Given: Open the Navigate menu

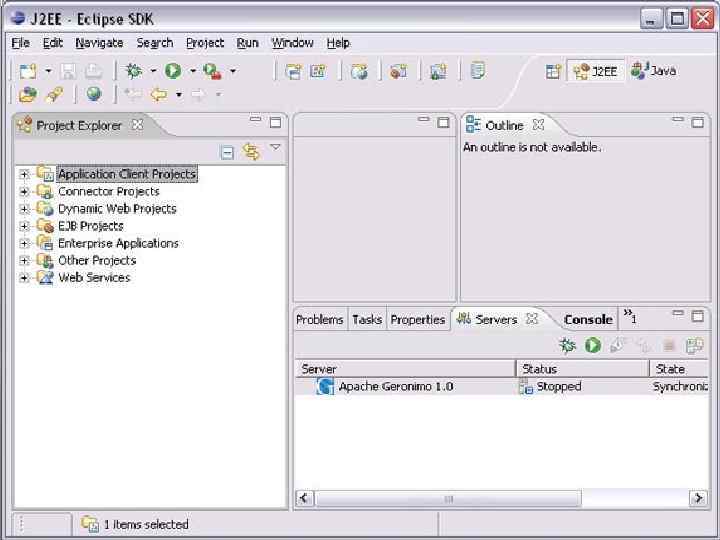Looking at the screenshot, I should [x=99, y=43].
